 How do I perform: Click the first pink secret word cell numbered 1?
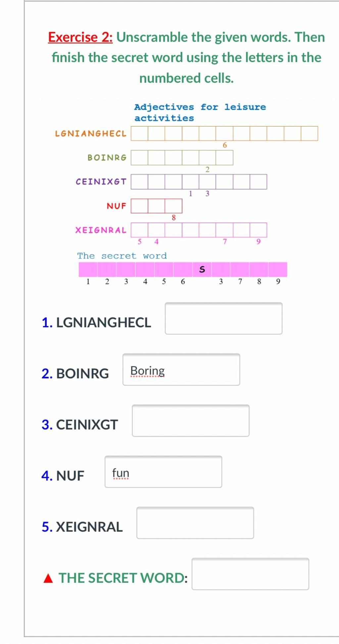(88, 269)
